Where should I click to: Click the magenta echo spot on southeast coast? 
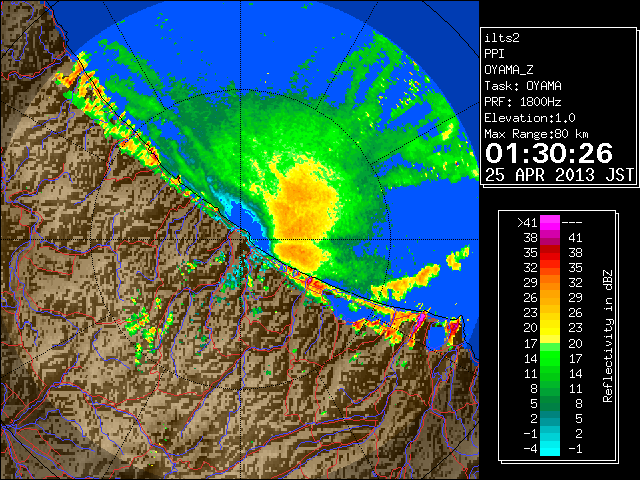[420, 320]
